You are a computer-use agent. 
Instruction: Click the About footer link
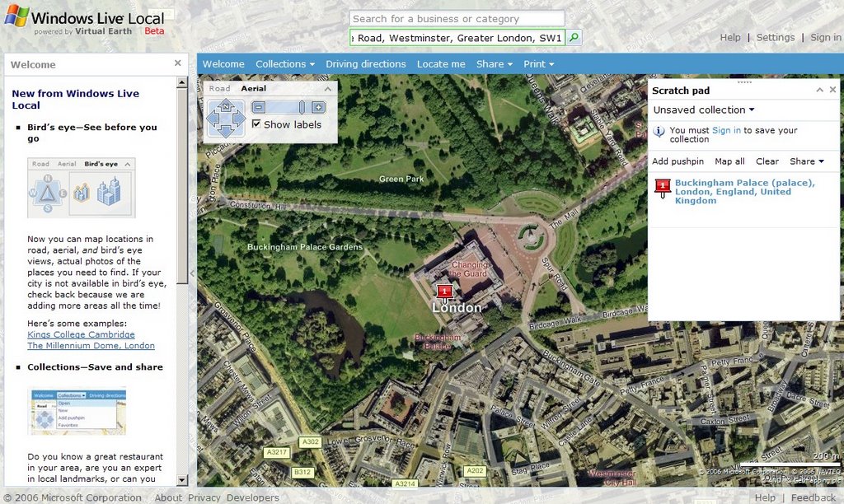[x=168, y=497]
